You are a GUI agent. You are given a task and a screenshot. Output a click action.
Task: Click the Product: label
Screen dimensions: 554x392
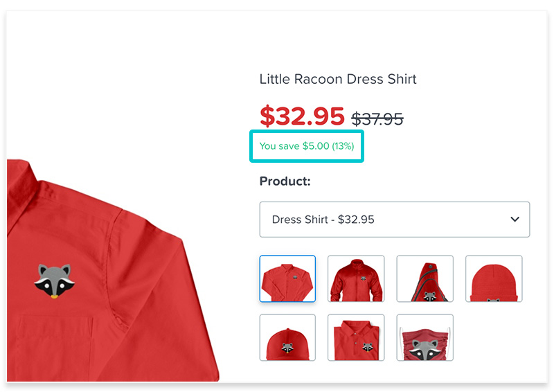coord(285,181)
